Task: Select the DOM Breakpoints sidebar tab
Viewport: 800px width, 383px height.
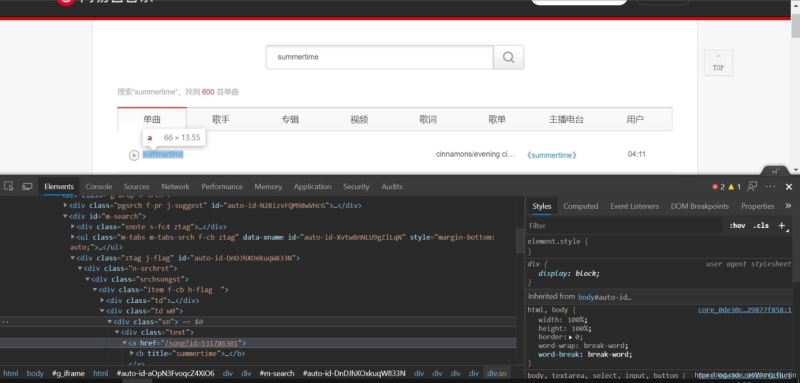Action: click(699, 206)
